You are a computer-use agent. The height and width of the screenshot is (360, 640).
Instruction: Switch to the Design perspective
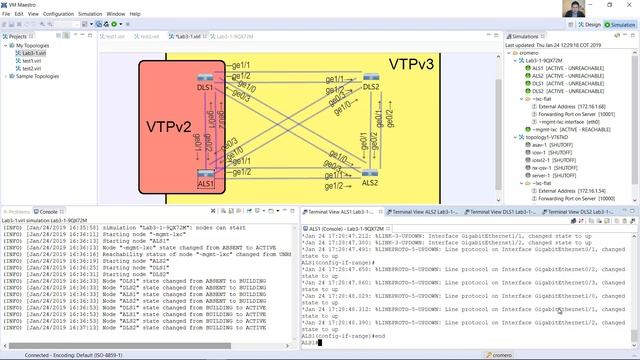[x=589, y=24]
